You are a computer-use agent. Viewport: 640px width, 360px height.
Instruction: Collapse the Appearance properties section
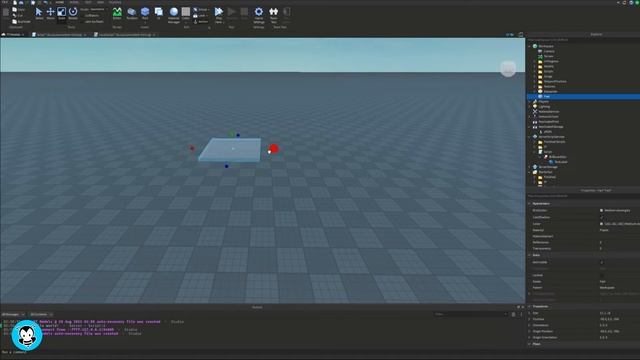coord(529,203)
